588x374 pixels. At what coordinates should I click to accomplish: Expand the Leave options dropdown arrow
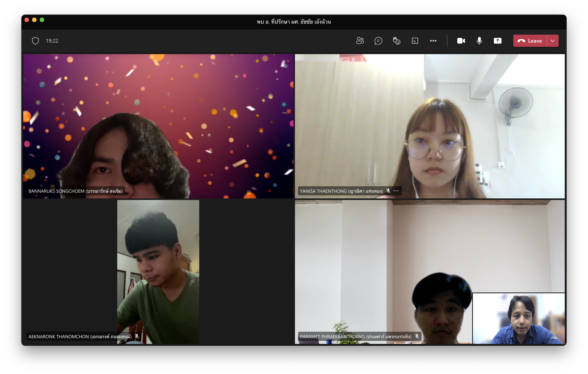[553, 41]
